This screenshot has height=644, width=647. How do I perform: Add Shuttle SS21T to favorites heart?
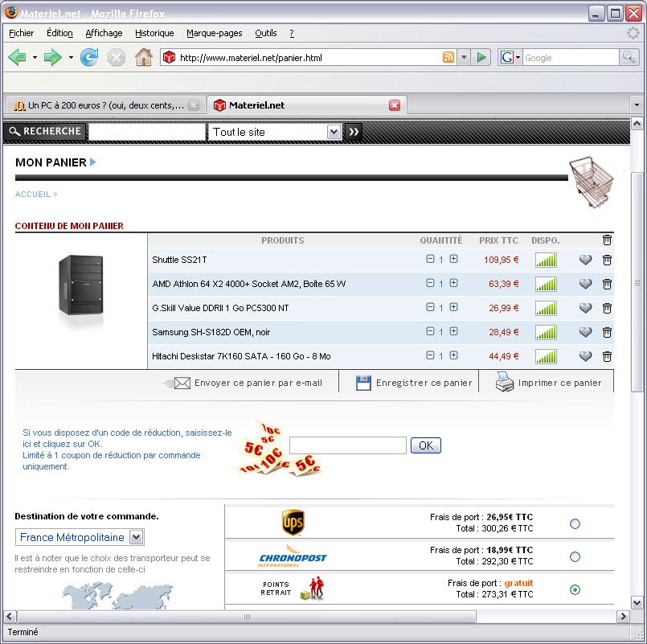(x=586, y=260)
